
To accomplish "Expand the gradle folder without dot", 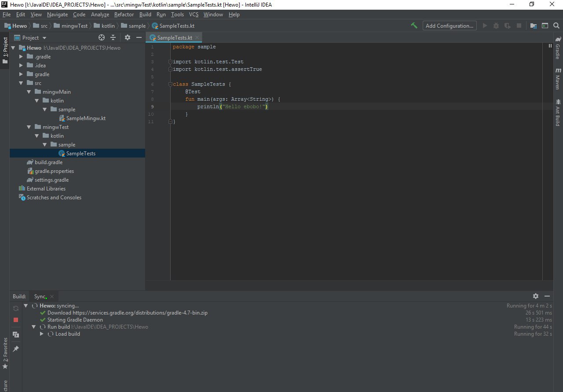I will pos(21,74).
